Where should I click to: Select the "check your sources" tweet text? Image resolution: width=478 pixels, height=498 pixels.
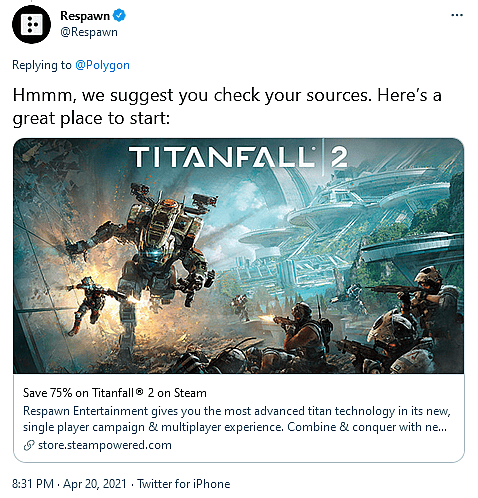coord(227,107)
